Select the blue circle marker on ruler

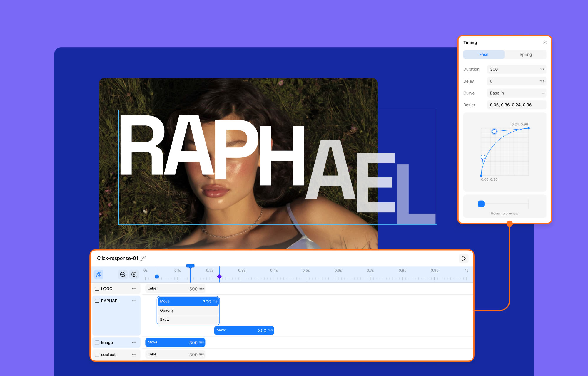pos(157,277)
